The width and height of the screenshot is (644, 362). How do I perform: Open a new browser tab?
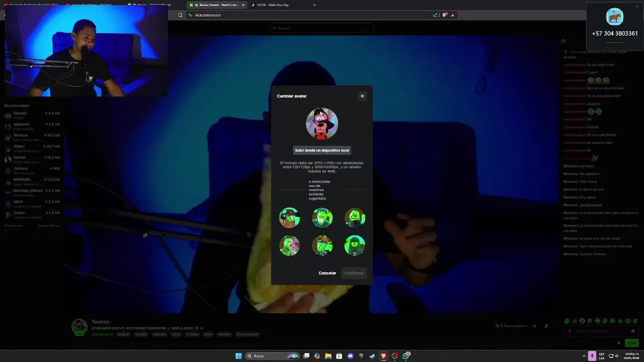click(314, 5)
